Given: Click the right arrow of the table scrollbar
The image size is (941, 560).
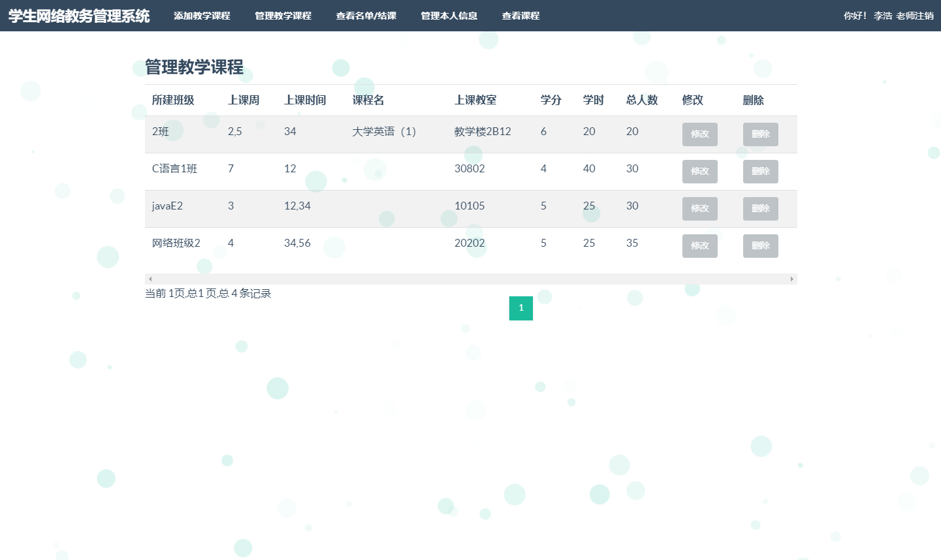Looking at the screenshot, I should [793, 279].
